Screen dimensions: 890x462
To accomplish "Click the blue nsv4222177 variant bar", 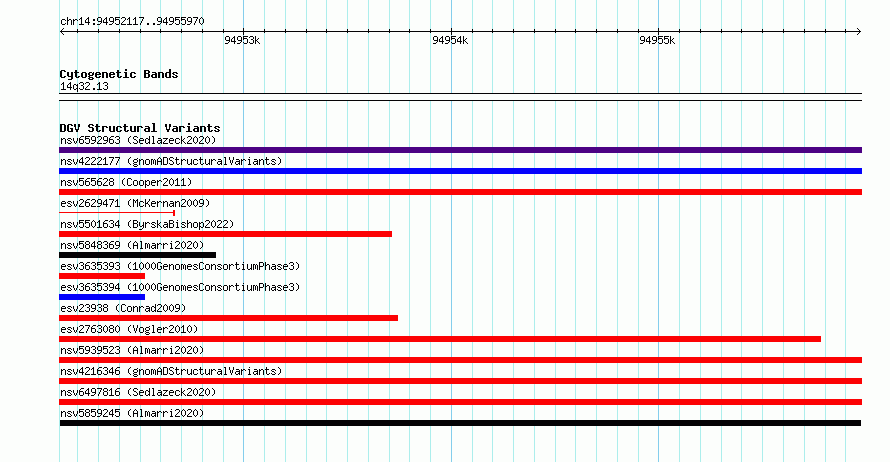I will (x=460, y=171).
